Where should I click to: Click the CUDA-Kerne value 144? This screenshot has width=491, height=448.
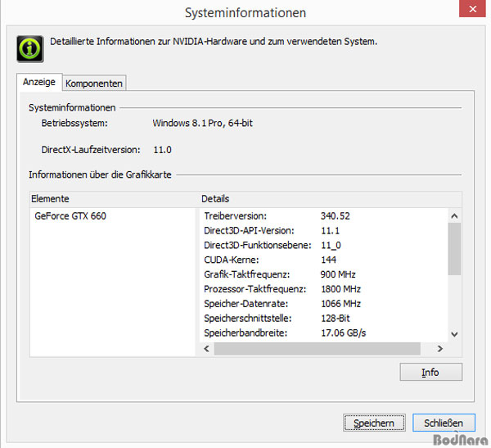tap(329, 260)
